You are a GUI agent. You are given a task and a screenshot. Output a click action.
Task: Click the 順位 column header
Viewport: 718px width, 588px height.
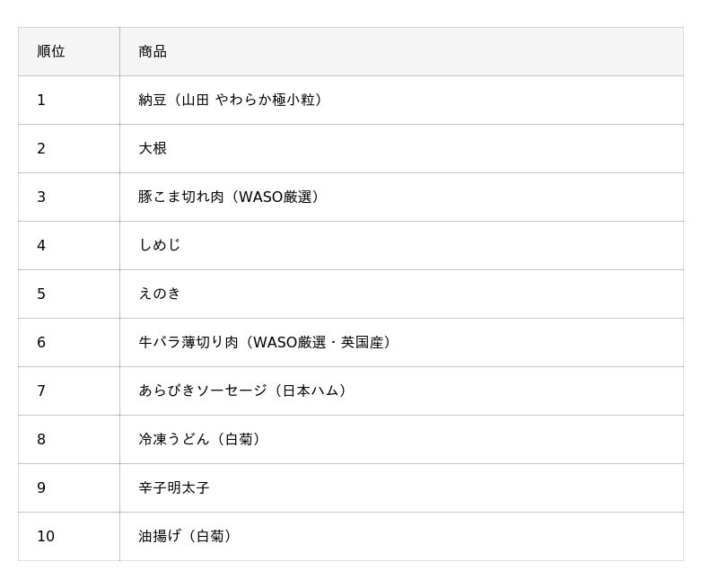69,51
